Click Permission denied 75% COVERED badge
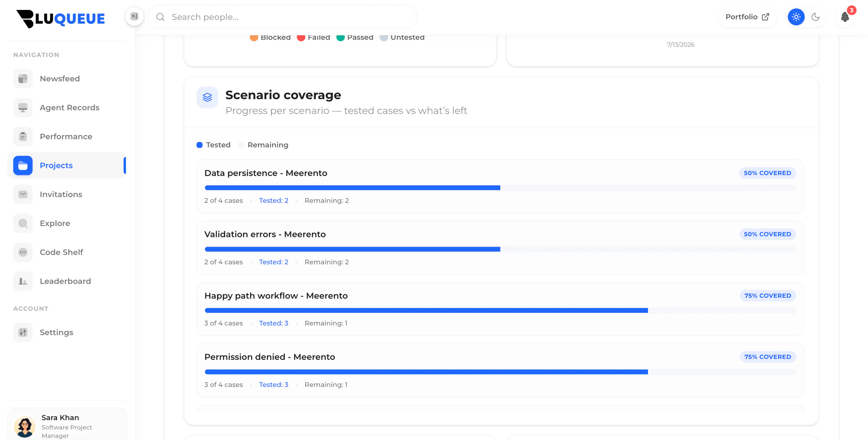The width and height of the screenshot is (868, 440). [x=768, y=357]
